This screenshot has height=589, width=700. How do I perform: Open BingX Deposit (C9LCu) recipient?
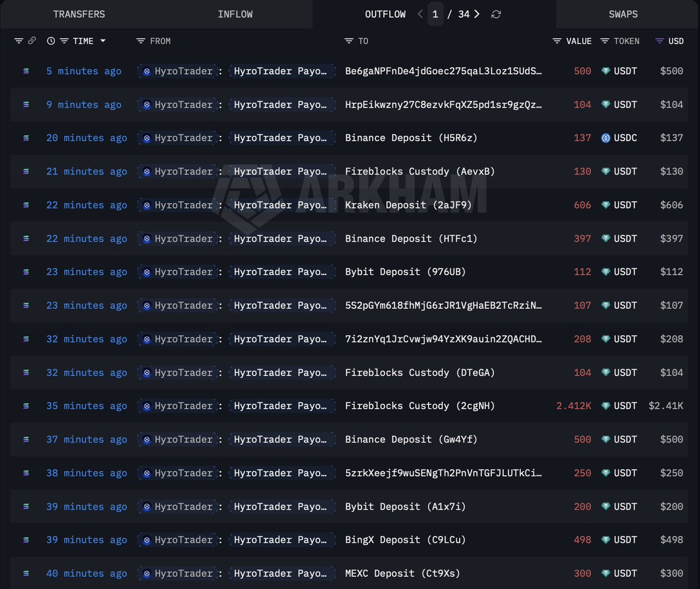tap(405, 540)
